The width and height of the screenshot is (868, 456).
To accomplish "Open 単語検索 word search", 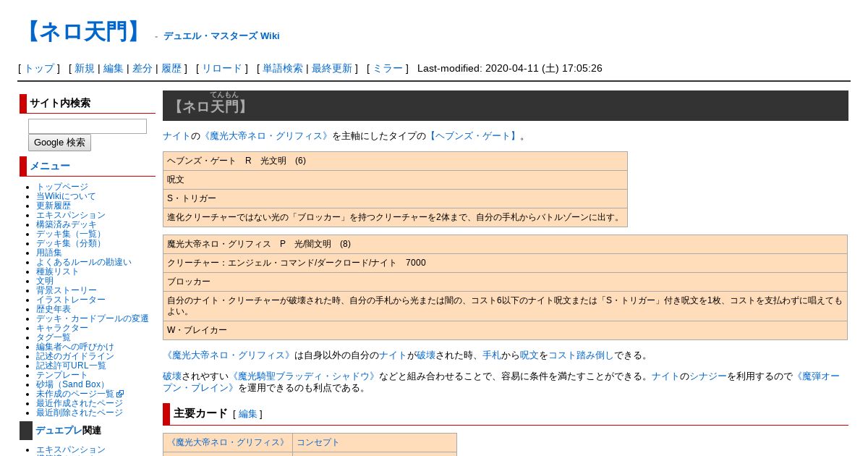I will [283, 68].
